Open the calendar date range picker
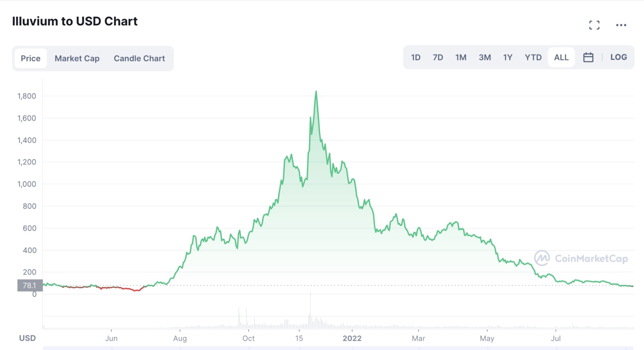This screenshot has width=644, height=350. click(588, 57)
